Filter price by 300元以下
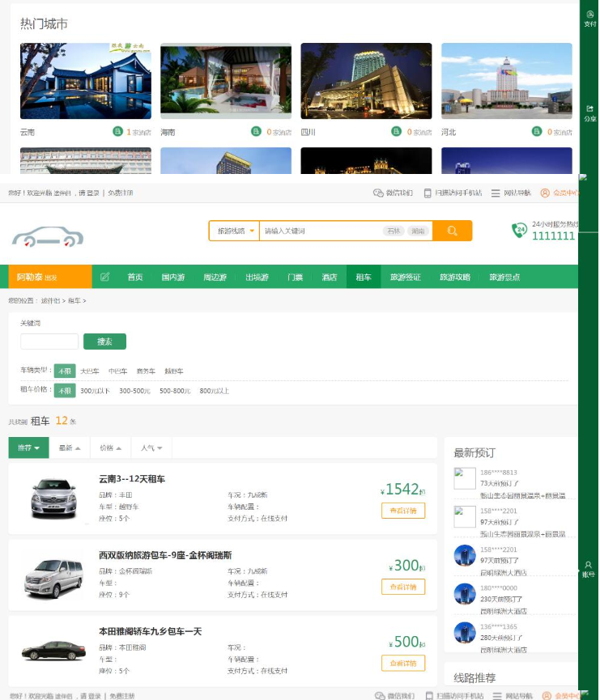 (x=95, y=391)
